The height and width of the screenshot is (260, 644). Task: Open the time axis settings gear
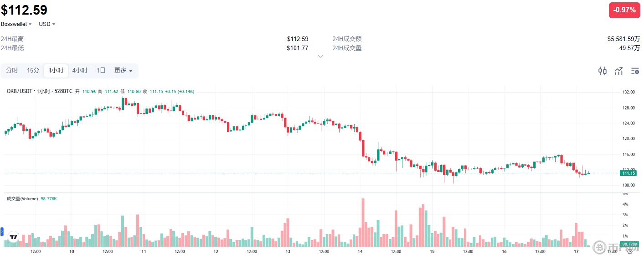629,251
